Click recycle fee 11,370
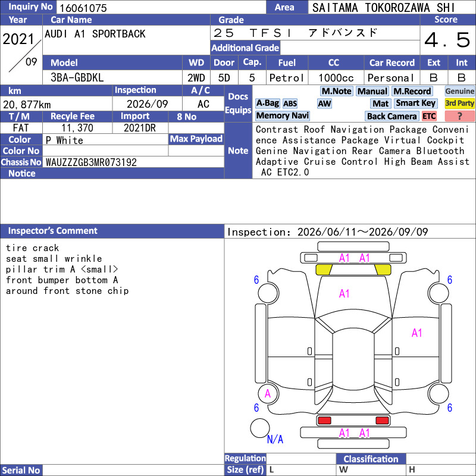This screenshot has height=476, width=476. coord(77,128)
